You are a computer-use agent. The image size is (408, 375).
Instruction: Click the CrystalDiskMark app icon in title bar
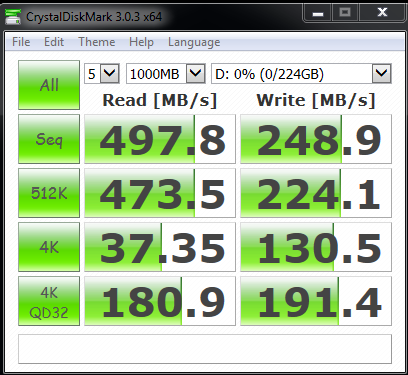[13, 17]
